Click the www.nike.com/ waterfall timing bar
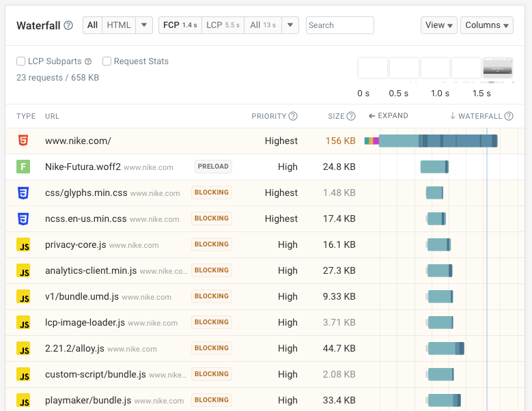Screen dimensions: 532x411 pos(431,141)
